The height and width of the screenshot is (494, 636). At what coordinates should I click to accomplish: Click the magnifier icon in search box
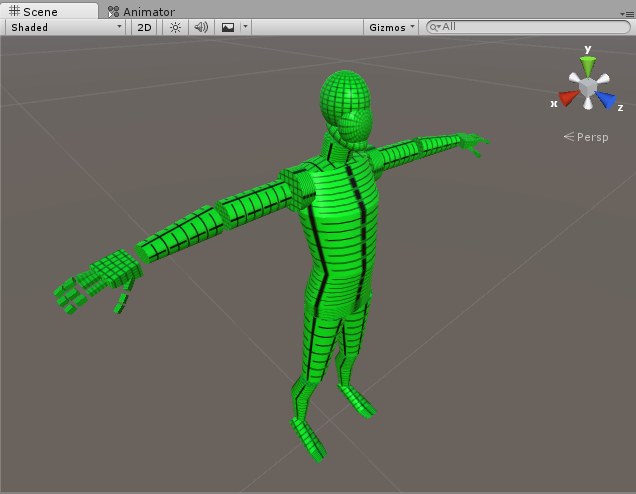click(435, 27)
